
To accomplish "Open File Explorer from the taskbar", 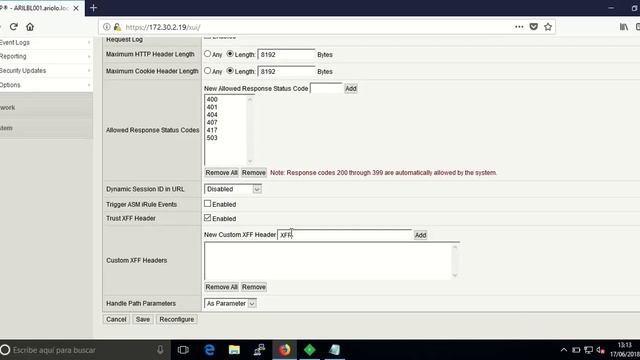I will pos(234,350).
